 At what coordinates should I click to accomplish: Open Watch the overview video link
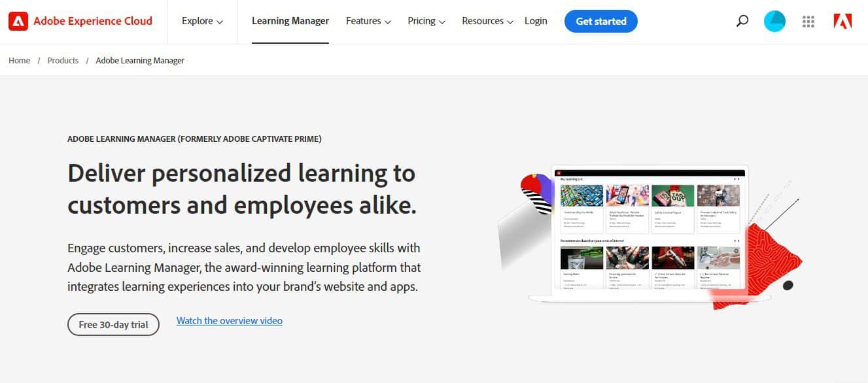230,320
